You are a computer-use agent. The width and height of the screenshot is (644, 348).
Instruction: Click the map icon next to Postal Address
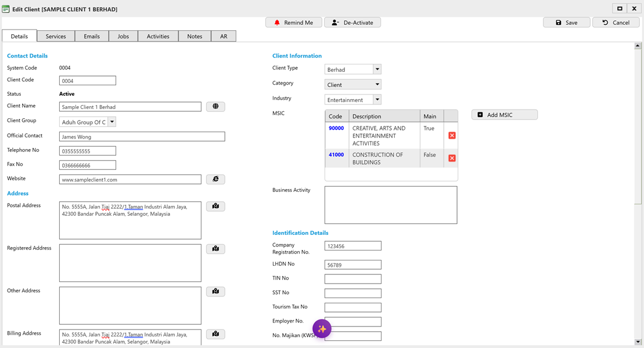pos(215,206)
